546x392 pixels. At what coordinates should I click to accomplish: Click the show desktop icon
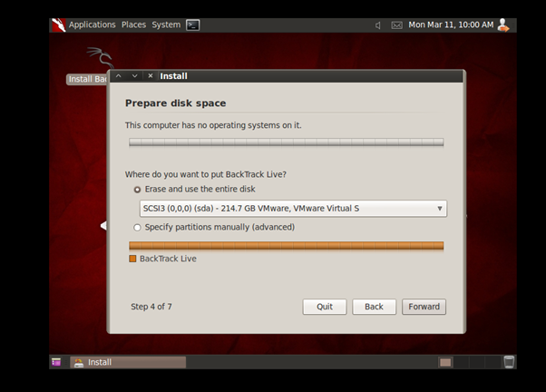click(x=56, y=362)
